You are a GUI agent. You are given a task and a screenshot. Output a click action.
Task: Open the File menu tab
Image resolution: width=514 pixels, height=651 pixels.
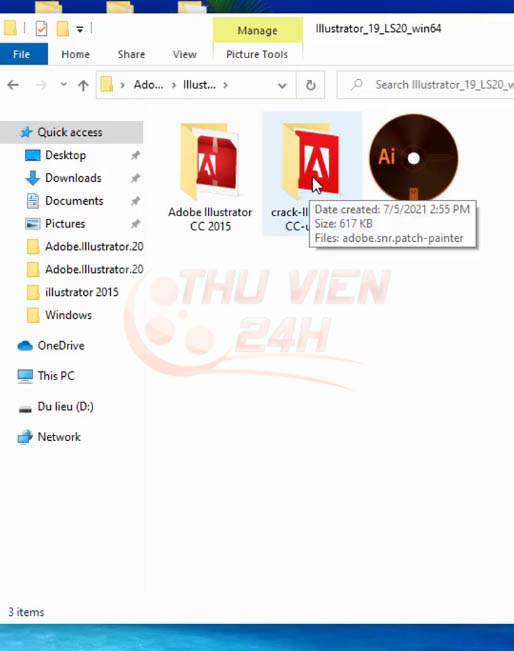(x=22, y=54)
